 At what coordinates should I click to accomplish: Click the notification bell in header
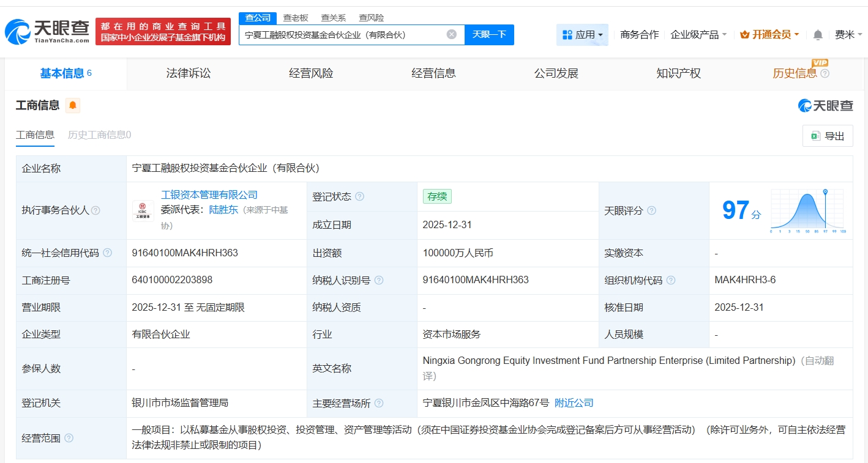point(818,35)
